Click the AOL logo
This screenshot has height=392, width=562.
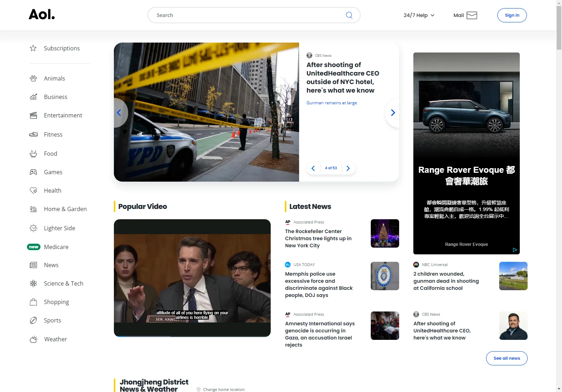tap(42, 15)
